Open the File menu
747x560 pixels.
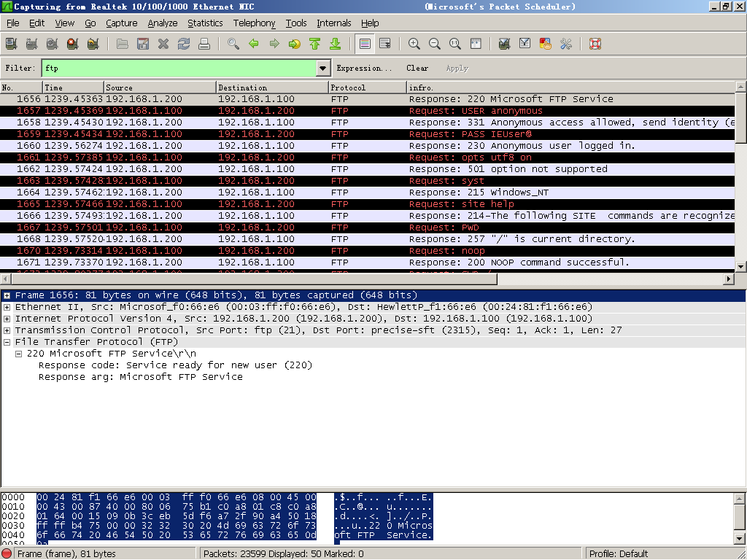(13, 23)
